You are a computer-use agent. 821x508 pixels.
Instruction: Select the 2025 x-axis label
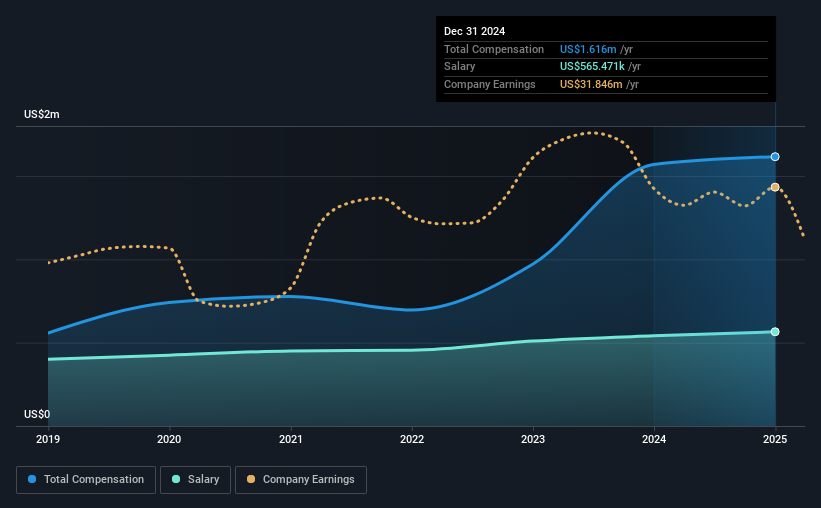click(775, 439)
